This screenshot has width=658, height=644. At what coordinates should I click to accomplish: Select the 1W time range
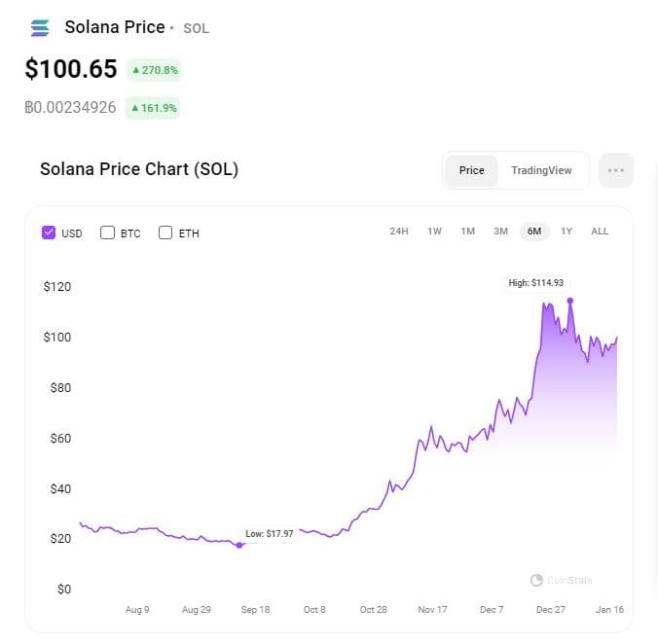coord(434,232)
